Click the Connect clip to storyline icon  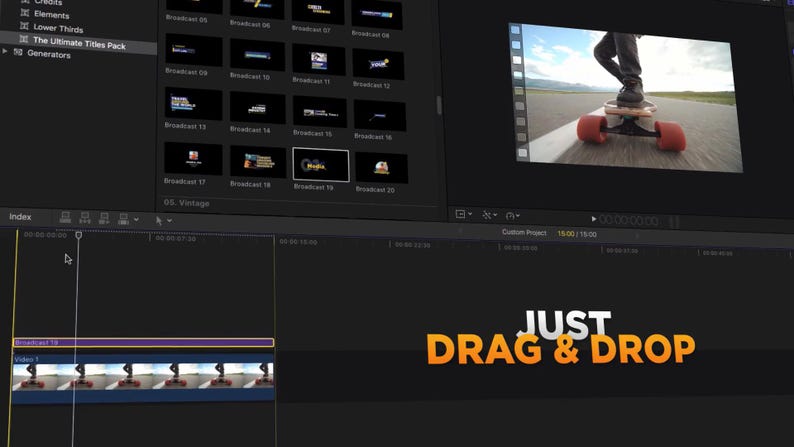pos(65,217)
